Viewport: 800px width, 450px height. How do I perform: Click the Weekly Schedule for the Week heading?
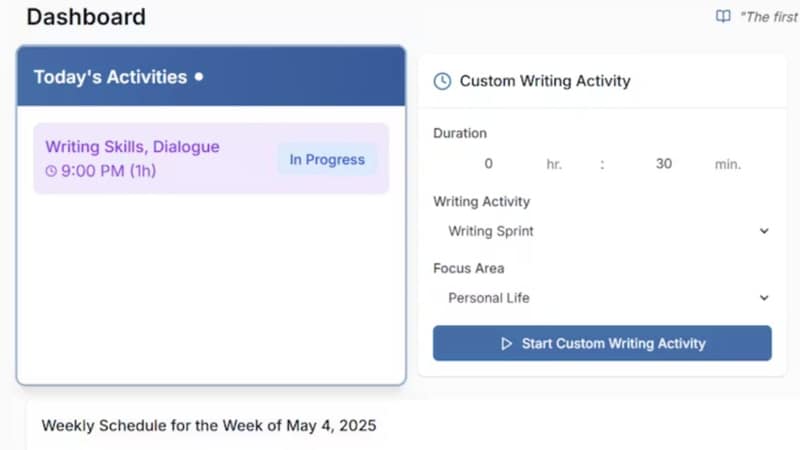(209, 425)
